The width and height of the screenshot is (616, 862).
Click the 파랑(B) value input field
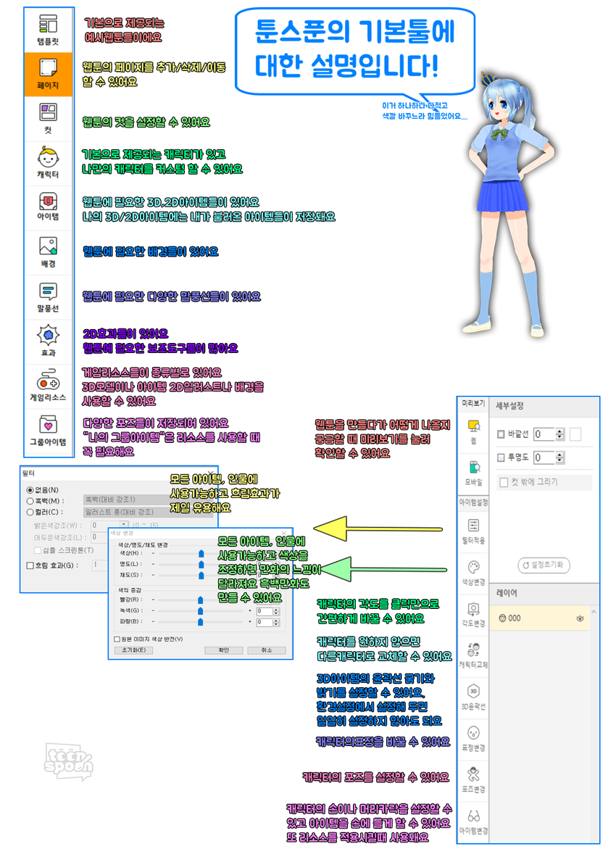(x=265, y=622)
